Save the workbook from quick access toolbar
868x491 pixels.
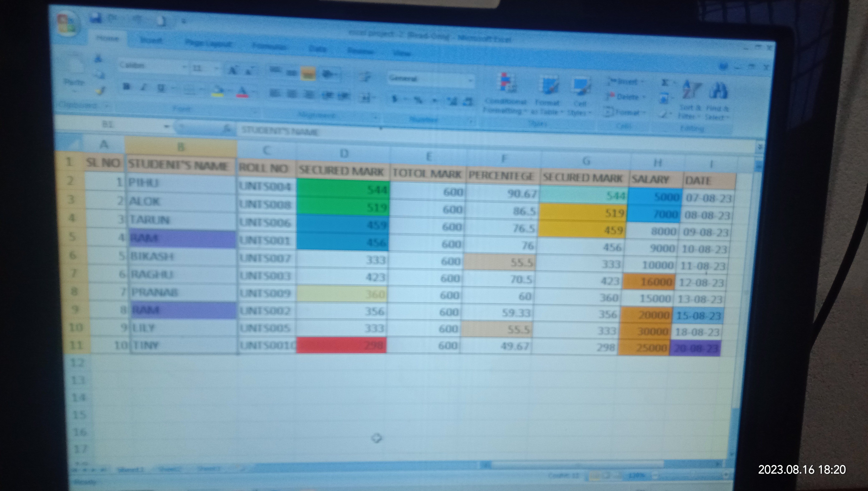click(x=96, y=18)
